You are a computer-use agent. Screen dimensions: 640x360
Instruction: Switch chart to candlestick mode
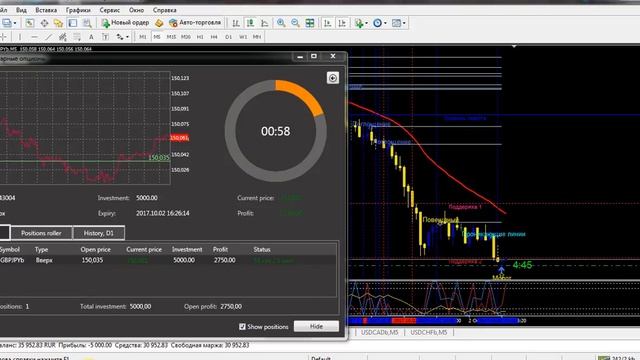pos(250,23)
